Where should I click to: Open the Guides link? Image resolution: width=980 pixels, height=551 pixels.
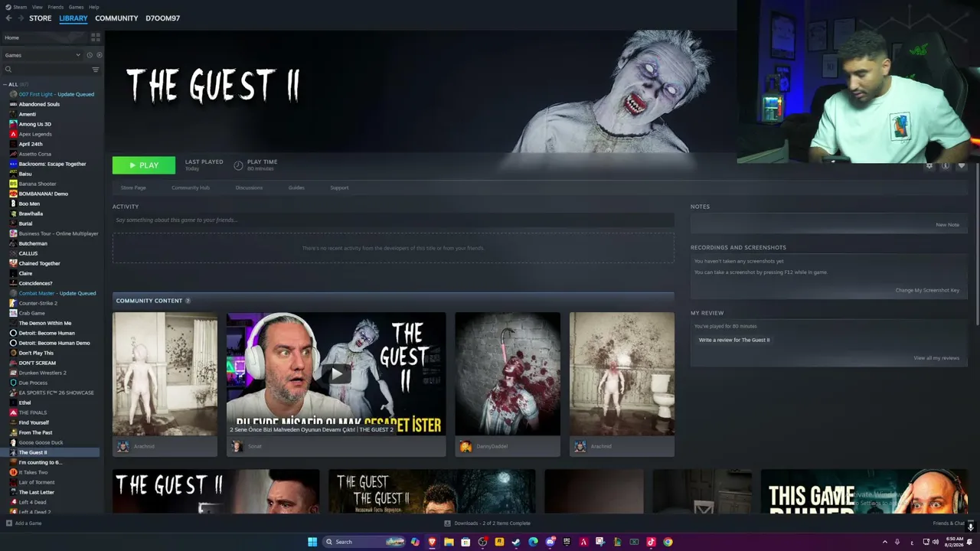click(296, 187)
